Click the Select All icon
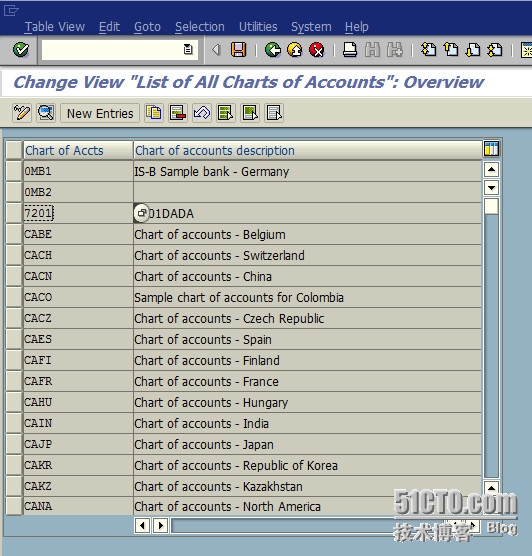Image resolution: width=532 pixels, height=556 pixels. 226,113
